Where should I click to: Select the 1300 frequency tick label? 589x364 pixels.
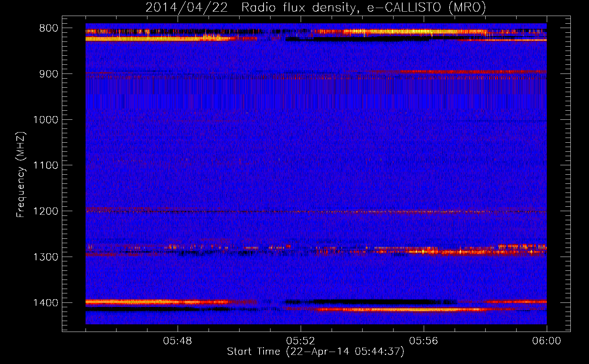(x=46, y=257)
